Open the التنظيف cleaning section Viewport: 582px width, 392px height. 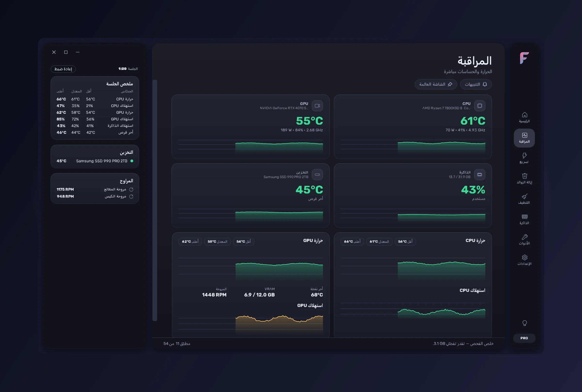(524, 199)
